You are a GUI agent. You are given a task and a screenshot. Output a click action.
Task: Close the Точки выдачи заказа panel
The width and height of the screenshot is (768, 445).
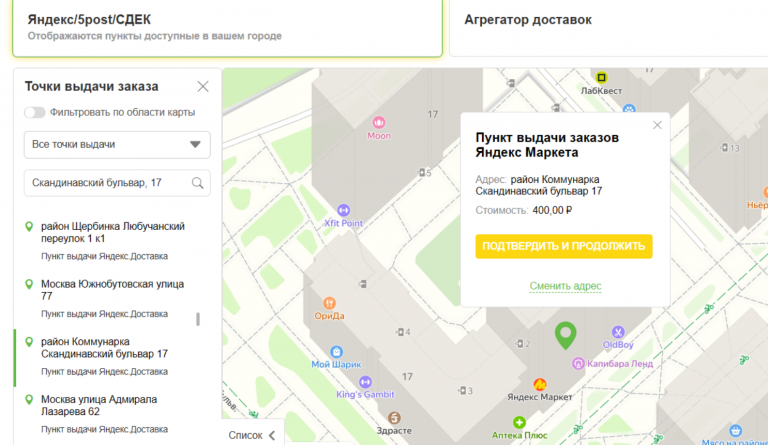click(x=203, y=87)
